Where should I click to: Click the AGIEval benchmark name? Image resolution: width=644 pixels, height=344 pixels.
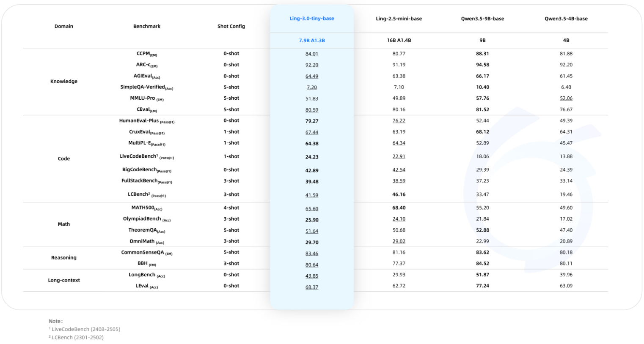tap(147, 76)
